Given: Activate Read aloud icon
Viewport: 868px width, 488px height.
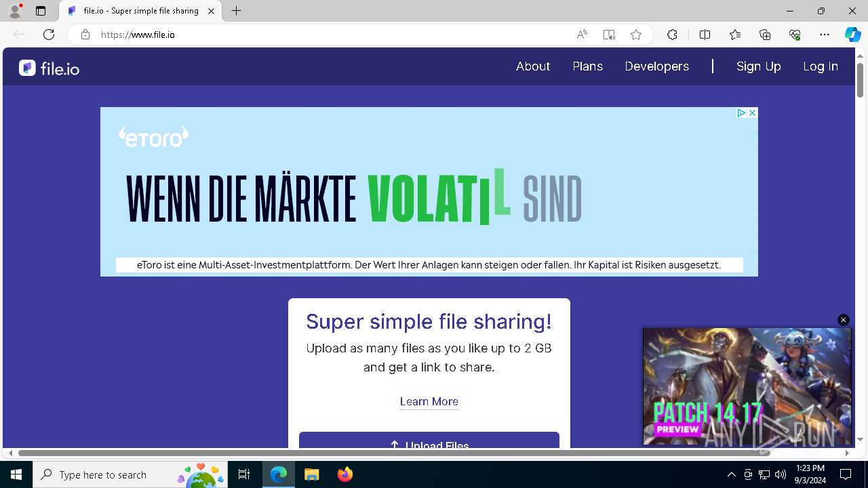Looking at the screenshot, I should (x=582, y=35).
